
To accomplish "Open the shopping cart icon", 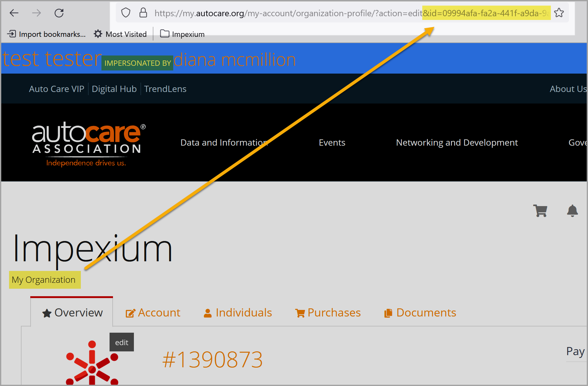I will tap(540, 211).
